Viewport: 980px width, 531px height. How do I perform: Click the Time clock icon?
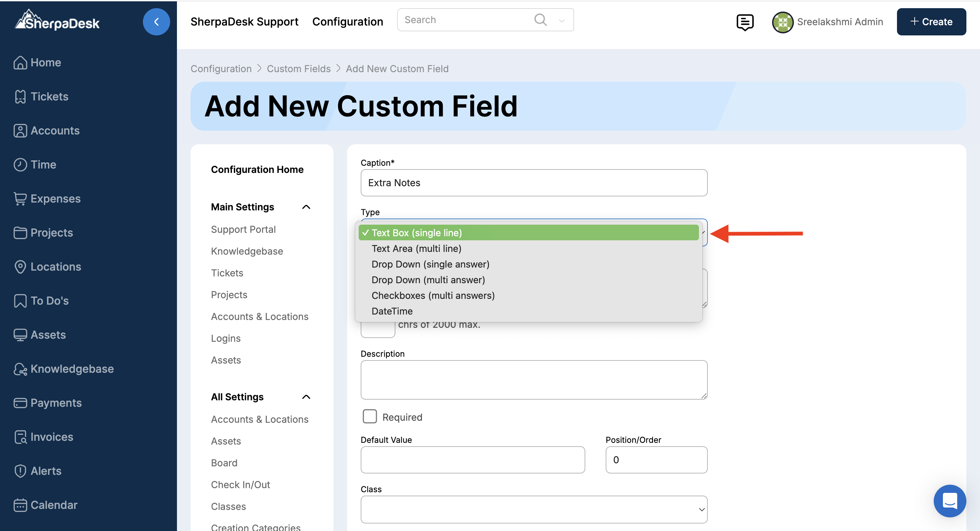point(20,165)
